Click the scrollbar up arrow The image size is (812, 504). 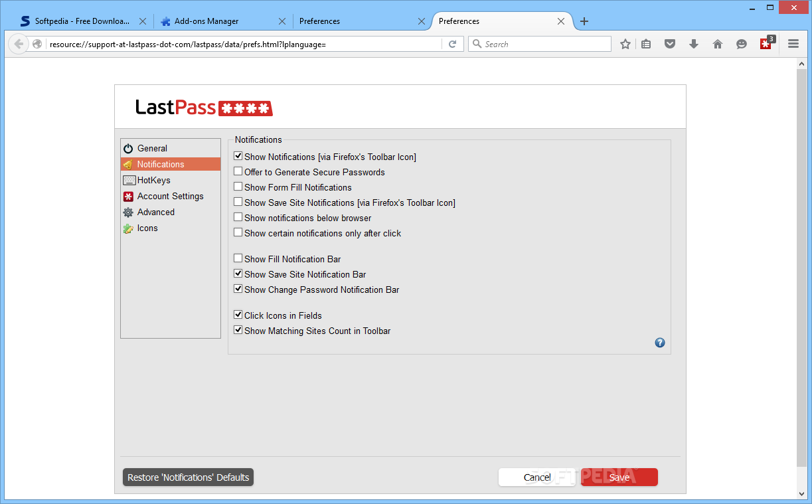tap(802, 62)
